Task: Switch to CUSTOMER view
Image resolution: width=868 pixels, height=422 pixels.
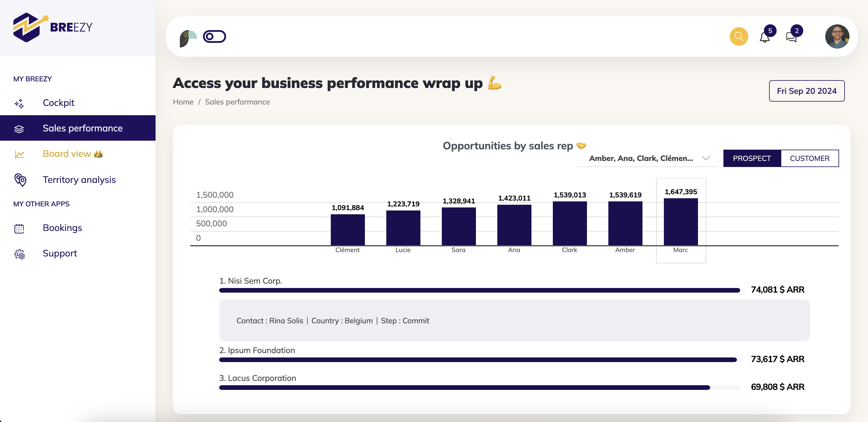Action: 809,158
